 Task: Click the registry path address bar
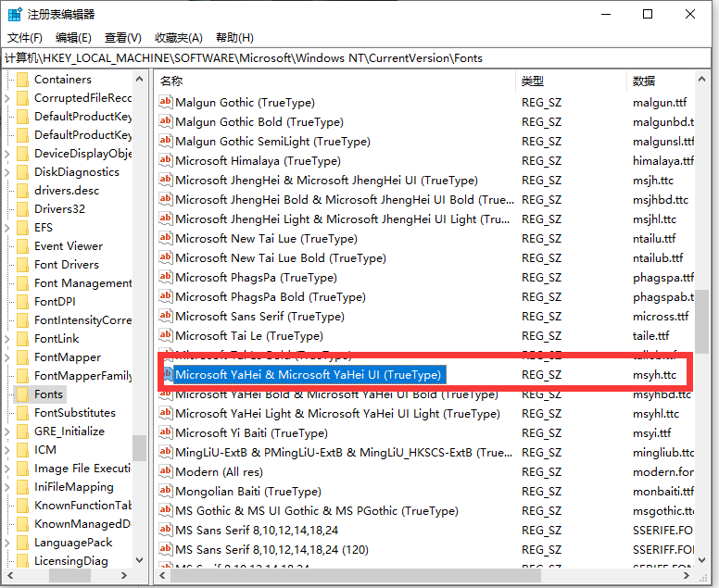pos(356,58)
